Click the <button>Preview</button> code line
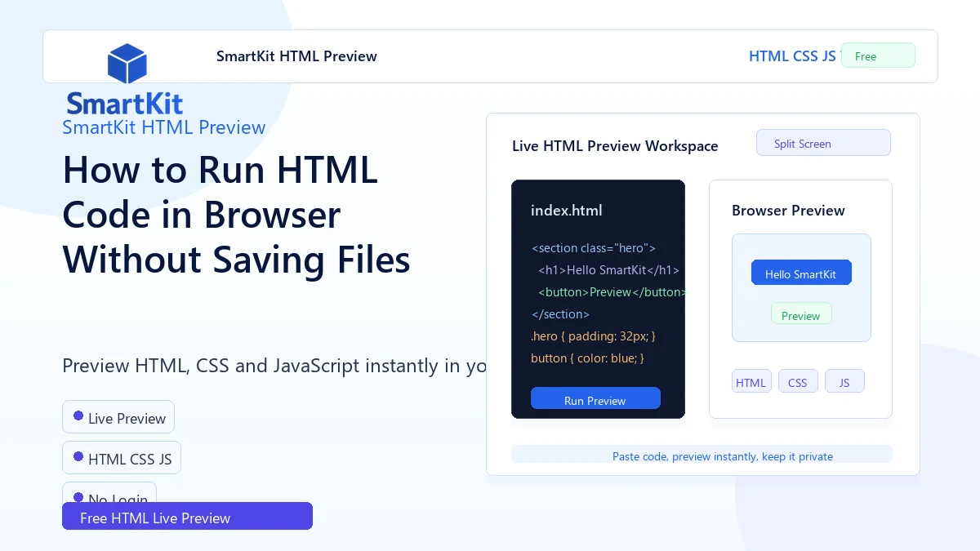 click(611, 291)
